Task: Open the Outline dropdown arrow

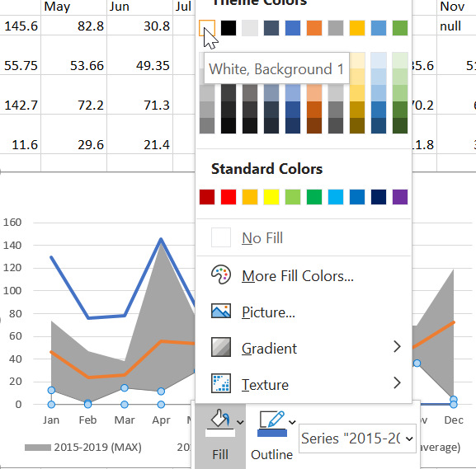Action: click(292, 422)
